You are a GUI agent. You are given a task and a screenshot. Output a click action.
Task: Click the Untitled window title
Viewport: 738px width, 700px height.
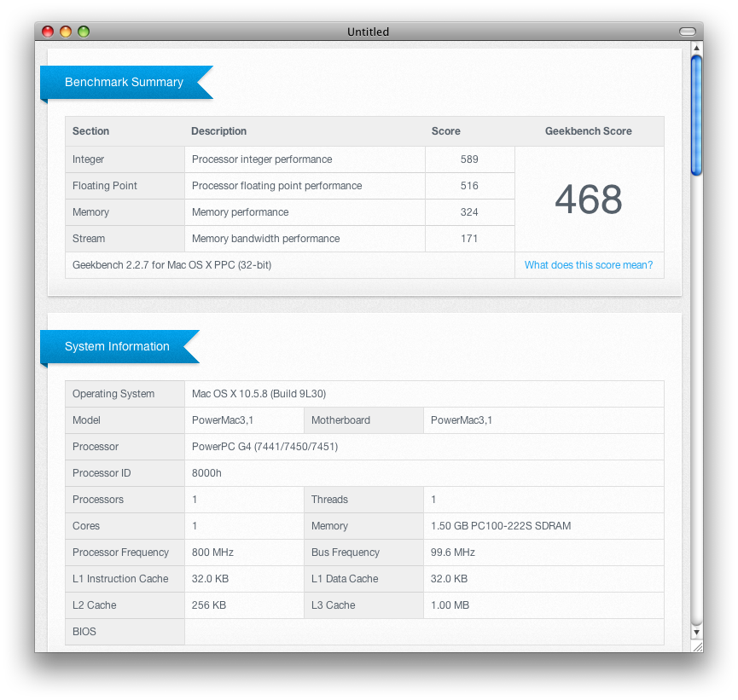[368, 32]
